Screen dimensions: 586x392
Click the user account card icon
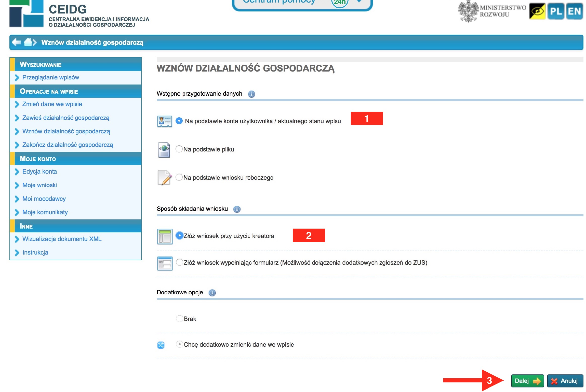click(165, 121)
